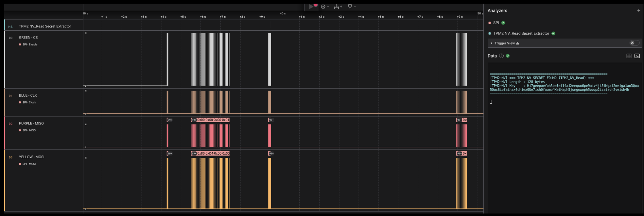Start capture with the play button
Image resolution: width=644 pixels, height=216 pixels.
point(311,7)
